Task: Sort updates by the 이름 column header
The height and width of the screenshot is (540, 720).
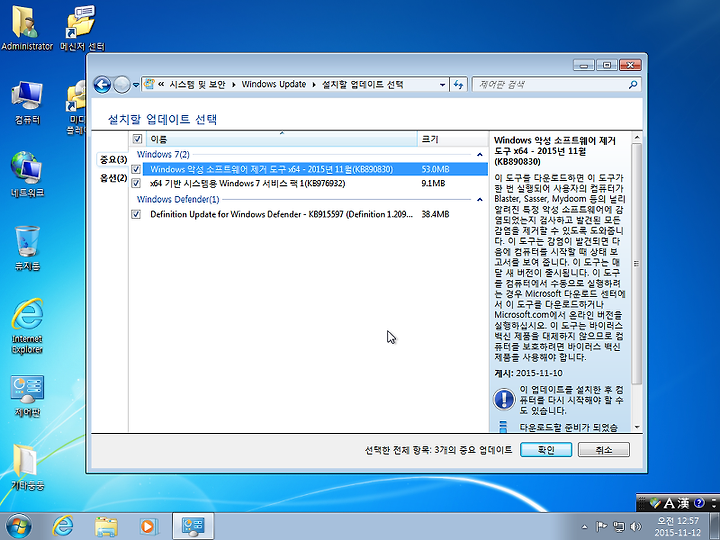Action: click(x=281, y=139)
